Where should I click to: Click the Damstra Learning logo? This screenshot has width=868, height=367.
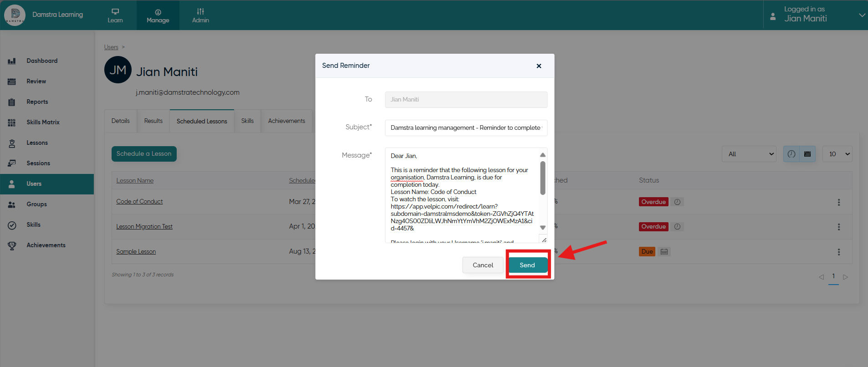click(x=15, y=15)
